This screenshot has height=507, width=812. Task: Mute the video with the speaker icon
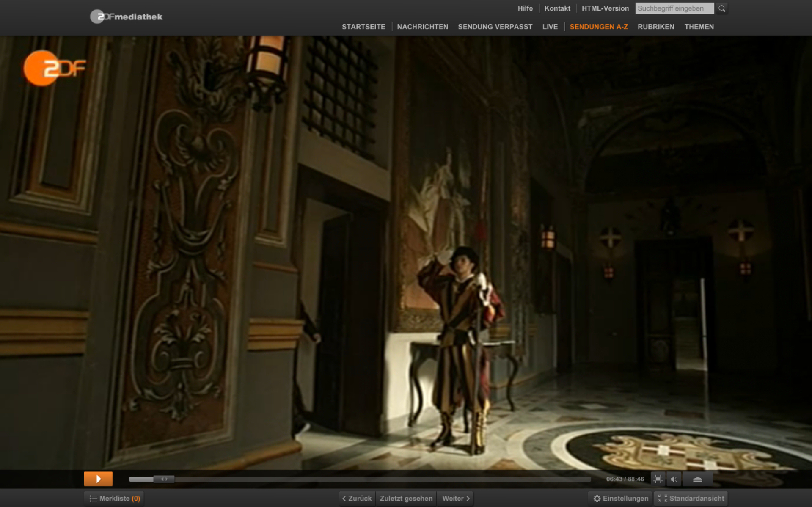pyautogui.click(x=674, y=479)
